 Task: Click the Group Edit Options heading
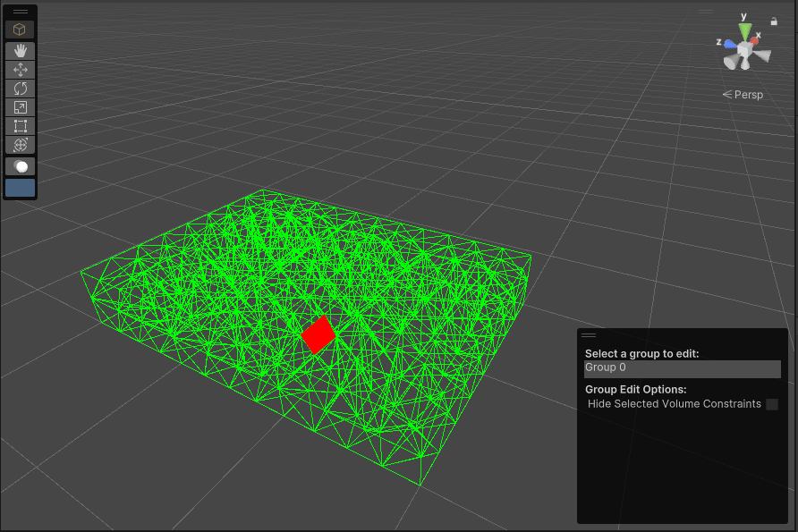point(634,389)
